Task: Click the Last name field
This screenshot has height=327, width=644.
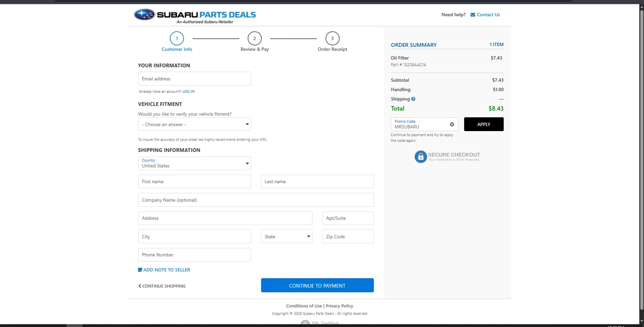Action: (x=317, y=181)
